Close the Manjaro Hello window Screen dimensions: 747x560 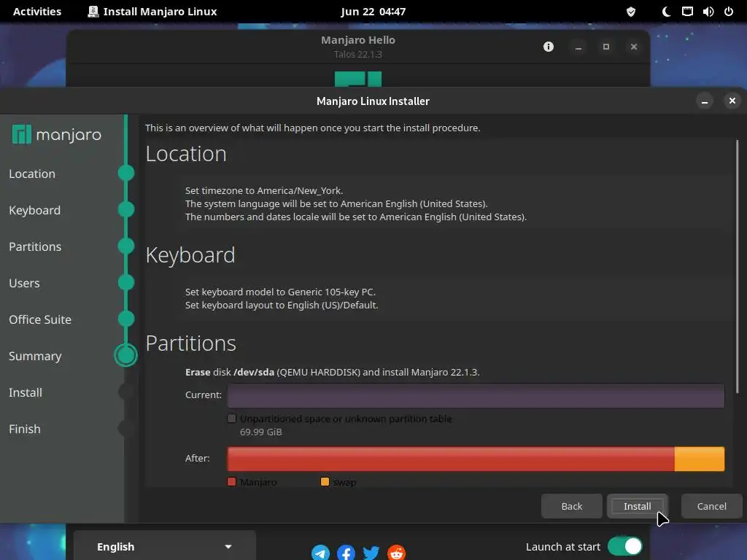tap(634, 47)
